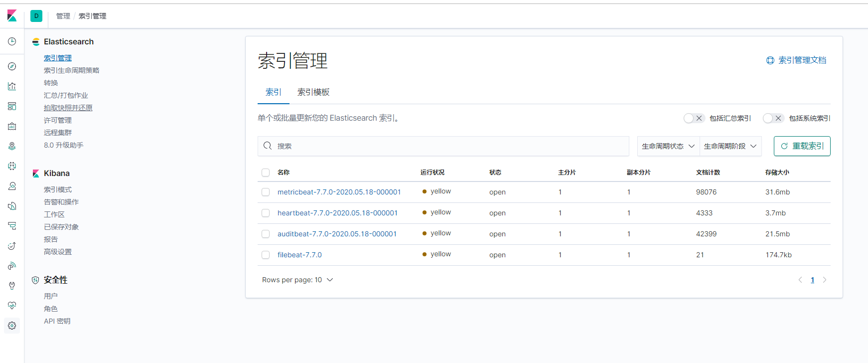
Task: Open the 生命周期阶段 filter dropdown
Action: (730, 146)
